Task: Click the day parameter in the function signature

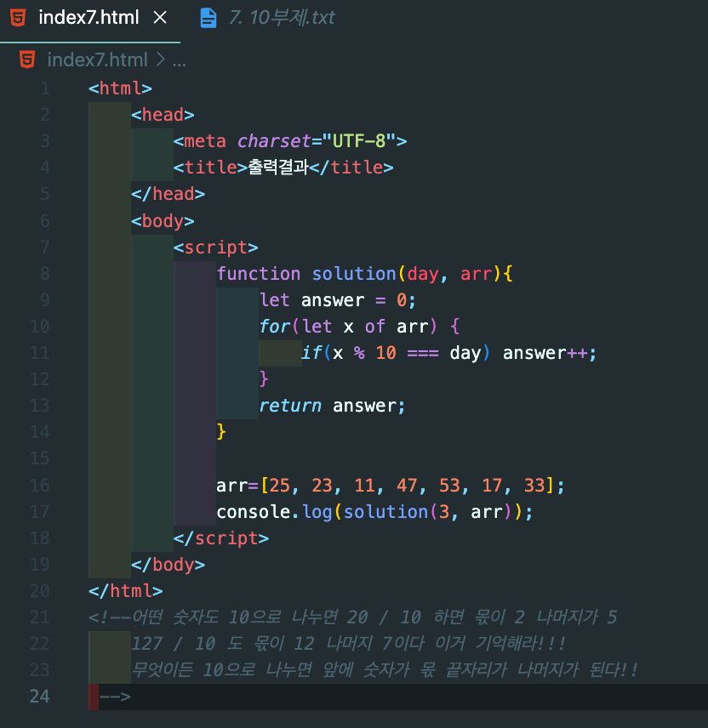Action: (x=423, y=274)
